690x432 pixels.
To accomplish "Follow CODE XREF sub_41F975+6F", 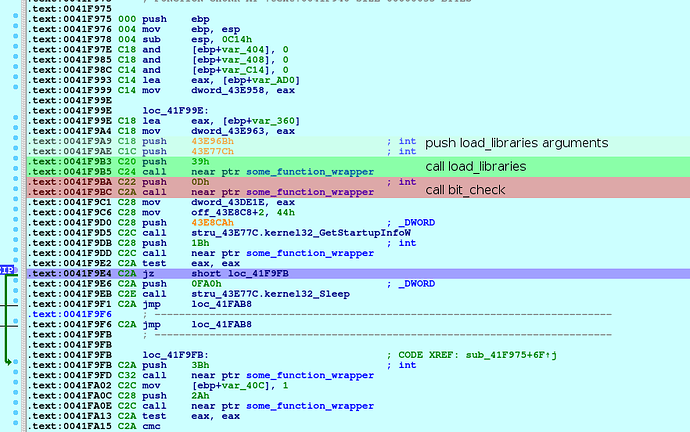I will point(511,355).
